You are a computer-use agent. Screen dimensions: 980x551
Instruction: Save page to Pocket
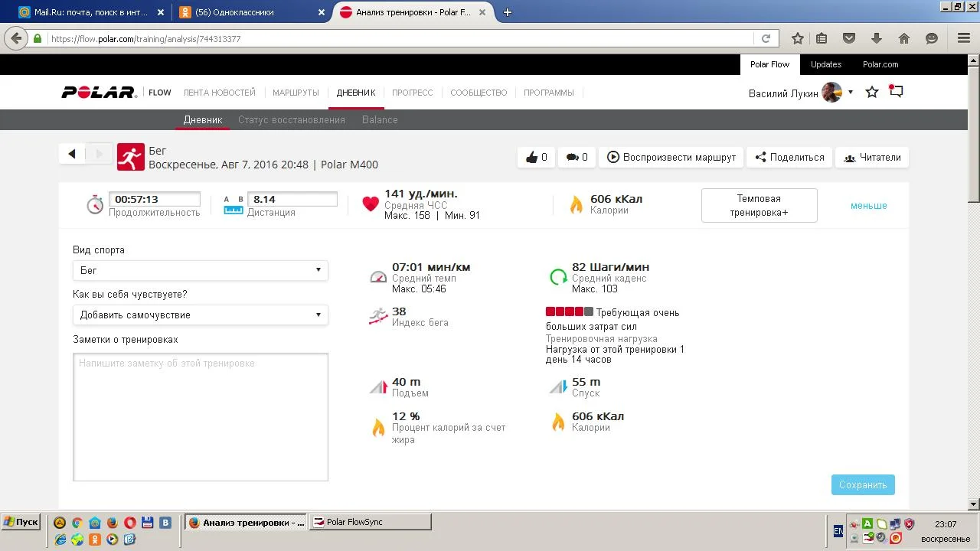849,38
